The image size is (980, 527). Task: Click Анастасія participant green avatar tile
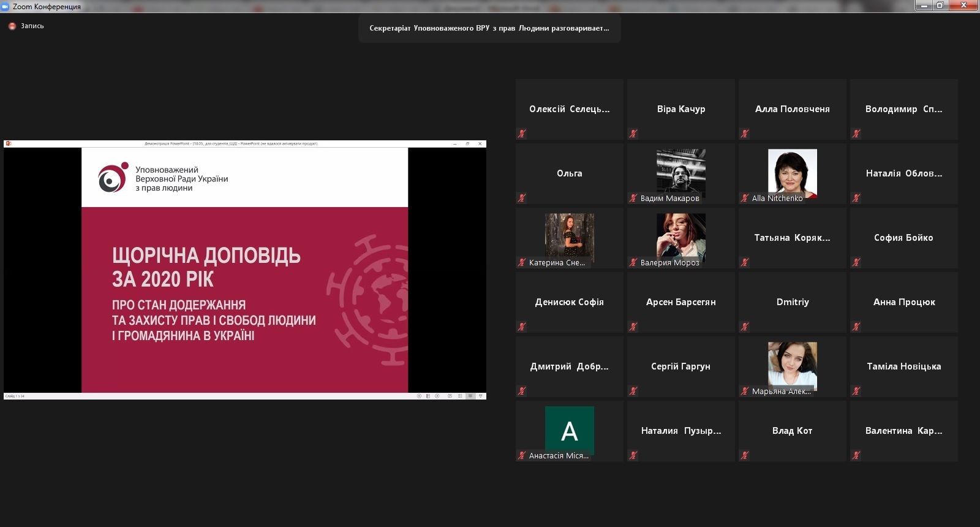pyautogui.click(x=569, y=430)
